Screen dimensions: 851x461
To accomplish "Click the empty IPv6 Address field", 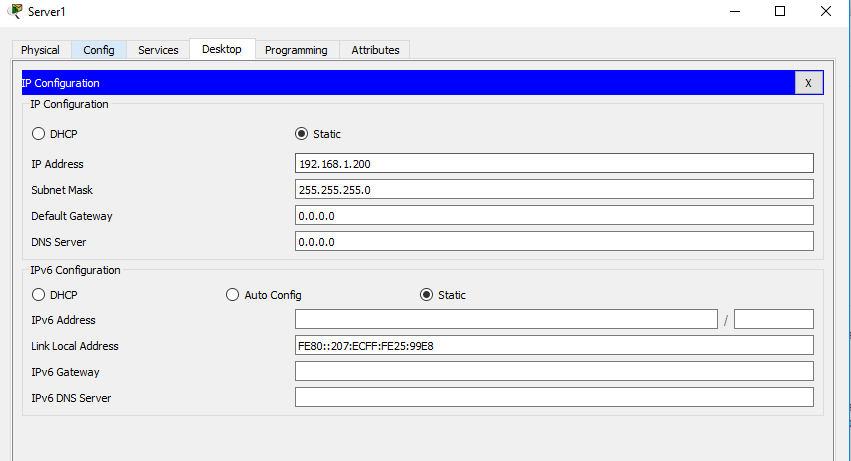I will pyautogui.click(x=506, y=319).
